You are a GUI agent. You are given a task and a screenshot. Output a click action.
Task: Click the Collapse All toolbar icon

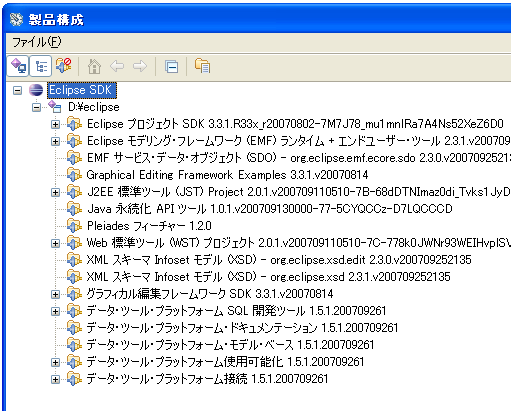pos(171,67)
